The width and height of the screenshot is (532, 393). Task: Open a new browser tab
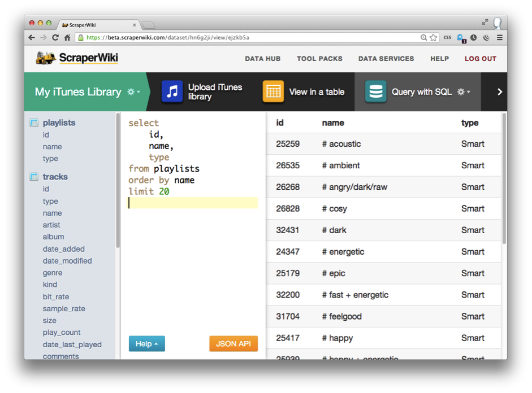point(148,25)
